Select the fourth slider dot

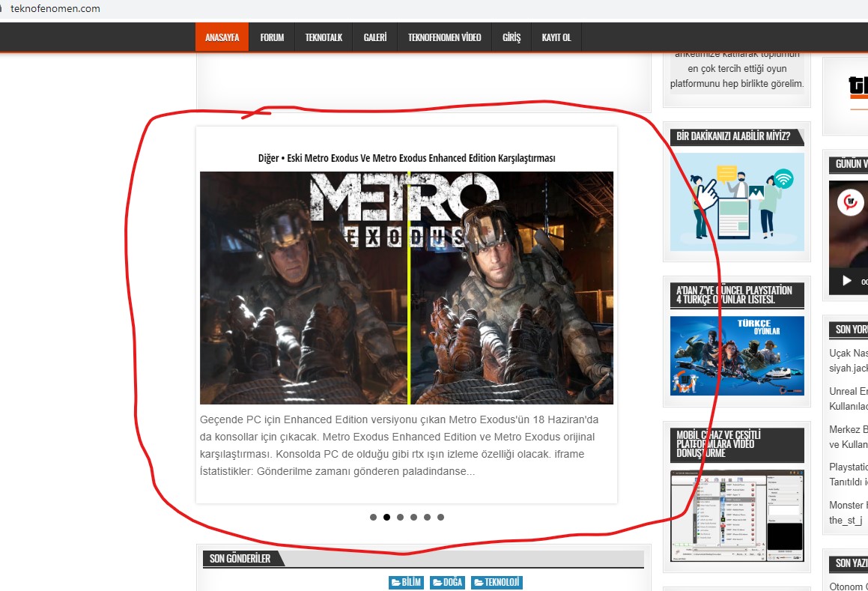413,518
